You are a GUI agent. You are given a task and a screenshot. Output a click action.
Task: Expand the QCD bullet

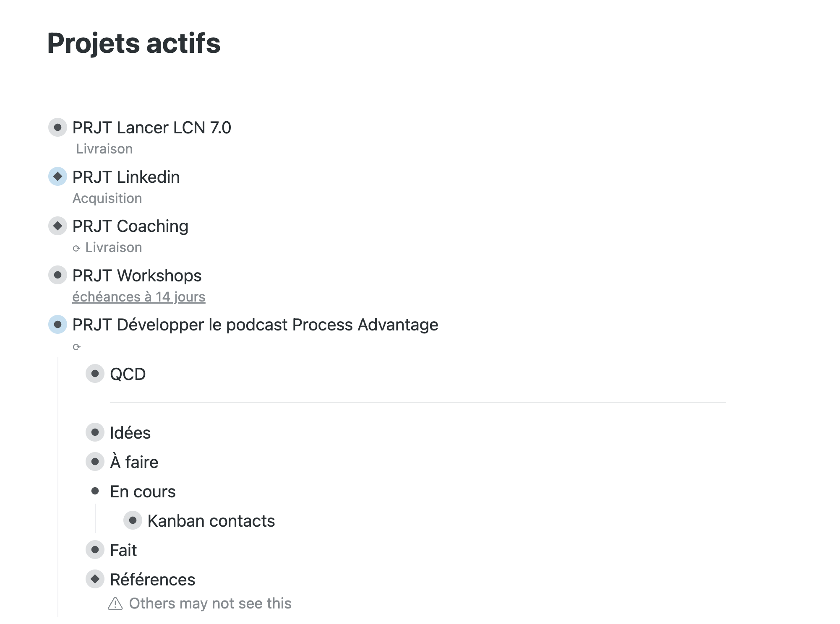95,374
